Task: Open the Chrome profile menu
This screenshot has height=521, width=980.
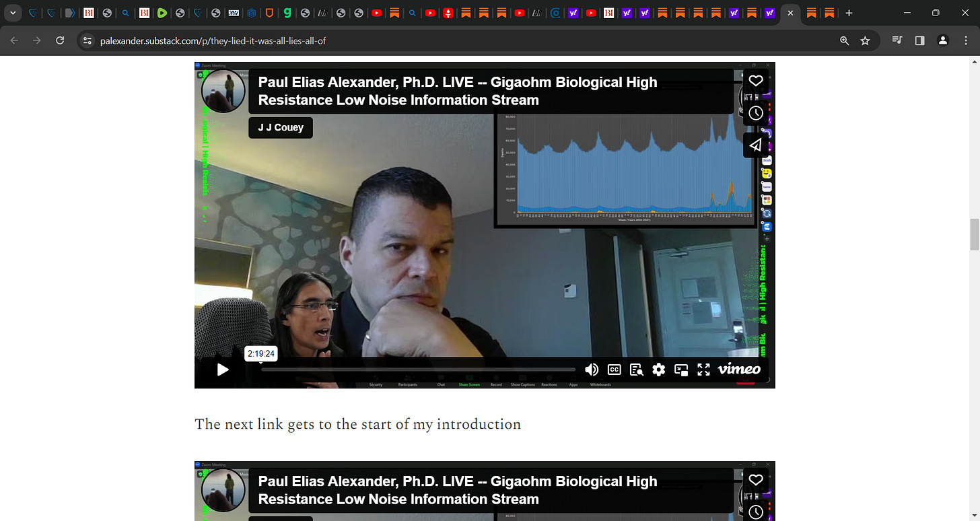Action: coord(943,40)
